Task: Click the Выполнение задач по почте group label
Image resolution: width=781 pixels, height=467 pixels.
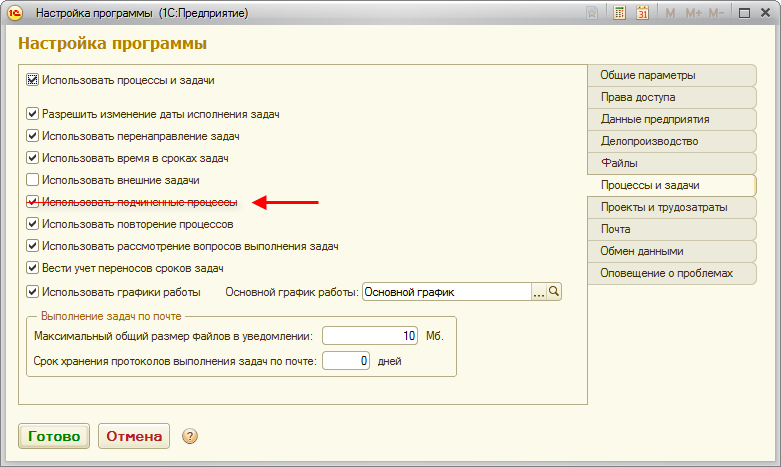Action: 111,316
